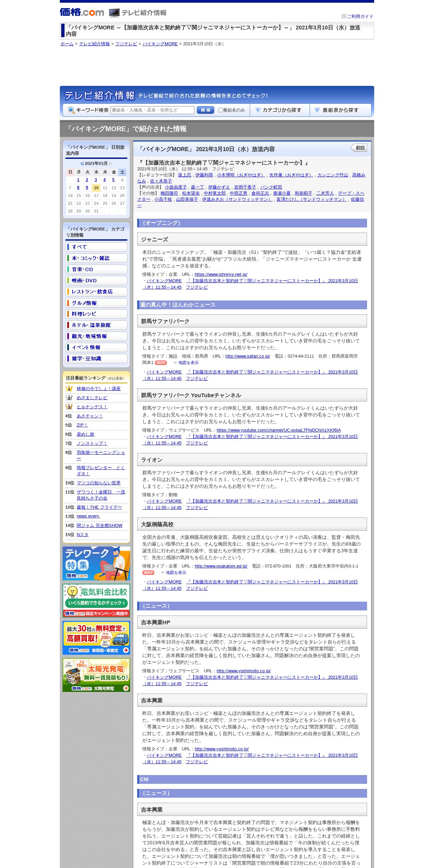Image resolution: width=434 pixels, height=868 pixels.
Task: Click the rank 2 crown icon
Action: pos(69,397)
